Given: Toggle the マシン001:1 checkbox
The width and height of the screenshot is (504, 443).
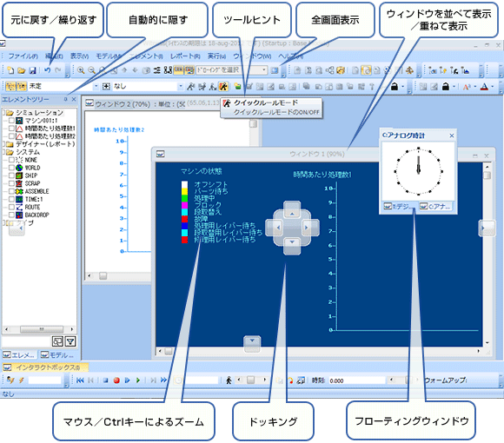Looking at the screenshot, I should tap(11, 121).
